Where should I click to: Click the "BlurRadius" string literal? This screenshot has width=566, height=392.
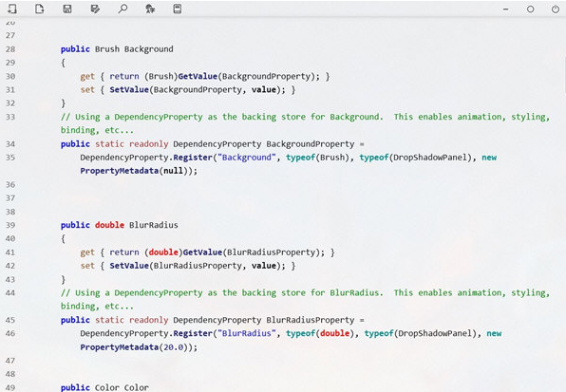click(x=247, y=333)
